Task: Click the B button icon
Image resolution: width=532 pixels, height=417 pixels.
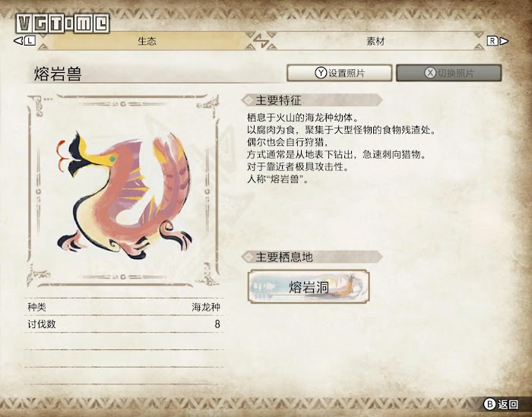Action: click(x=489, y=404)
